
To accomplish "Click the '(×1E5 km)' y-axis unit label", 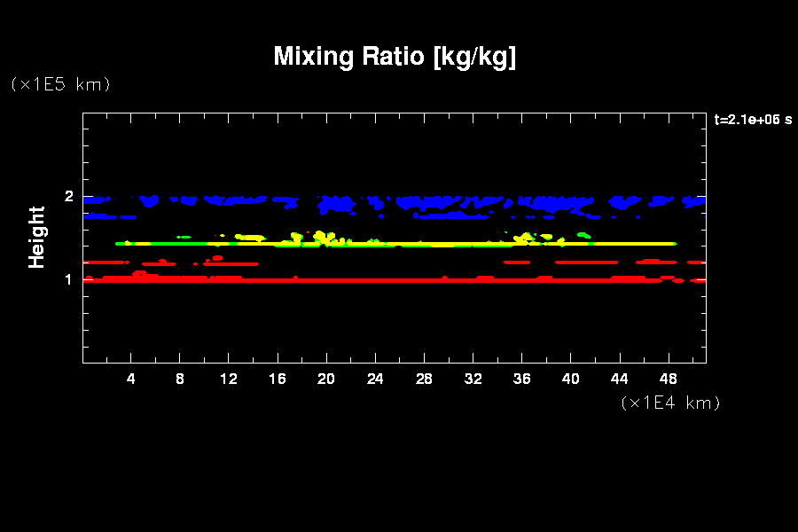I will click(59, 84).
